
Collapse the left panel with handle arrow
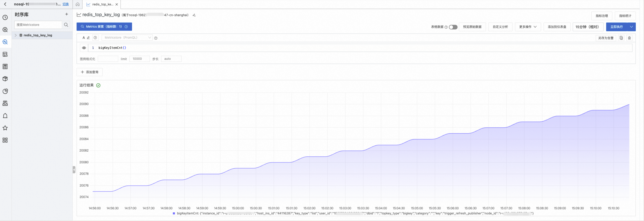pos(74,170)
